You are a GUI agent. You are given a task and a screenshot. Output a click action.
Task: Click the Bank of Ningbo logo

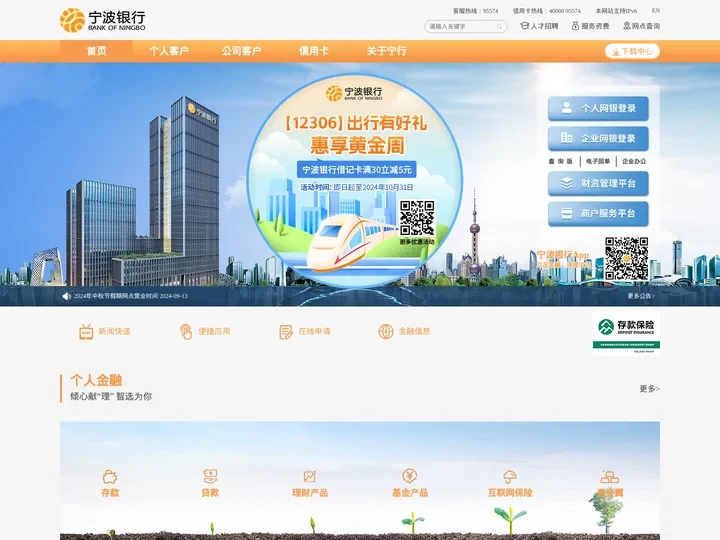(x=102, y=20)
